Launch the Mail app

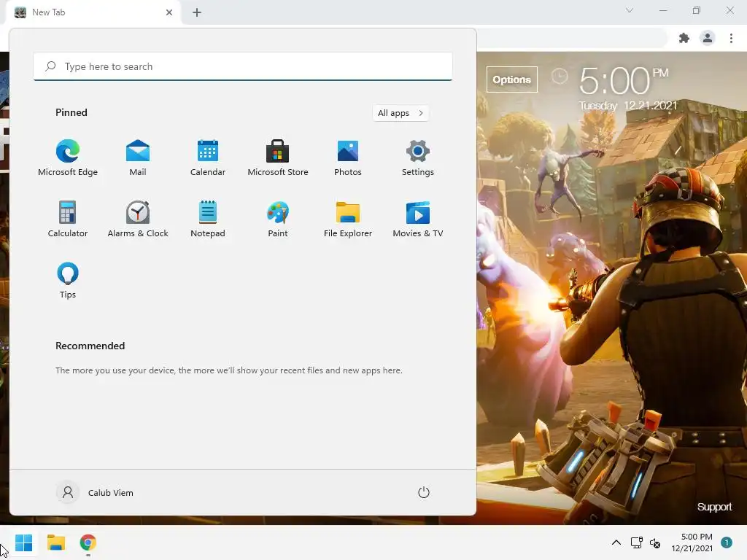click(138, 158)
